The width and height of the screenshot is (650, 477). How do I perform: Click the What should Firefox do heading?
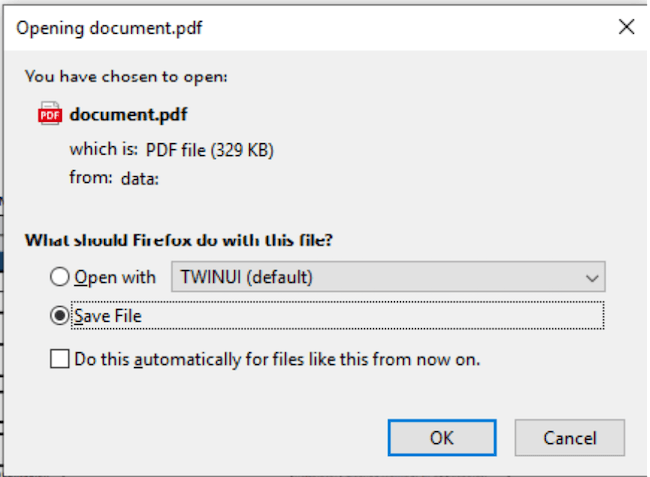[179, 240]
